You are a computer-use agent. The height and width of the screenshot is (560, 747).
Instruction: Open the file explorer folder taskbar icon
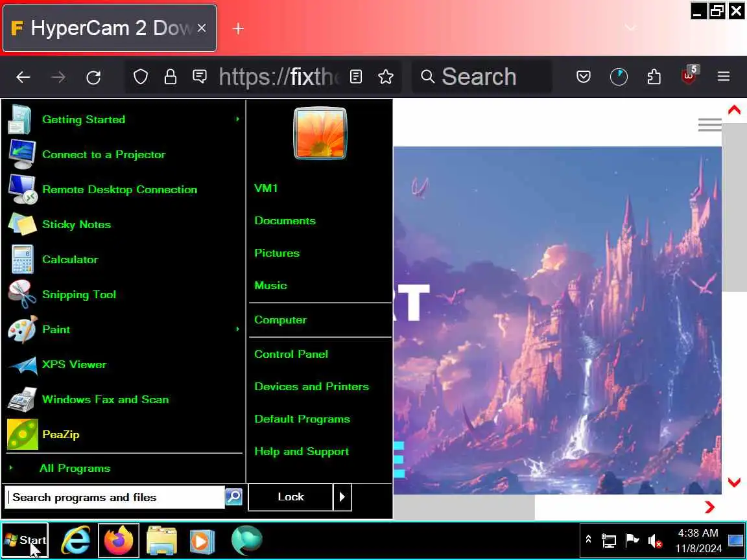coord(161,541)
